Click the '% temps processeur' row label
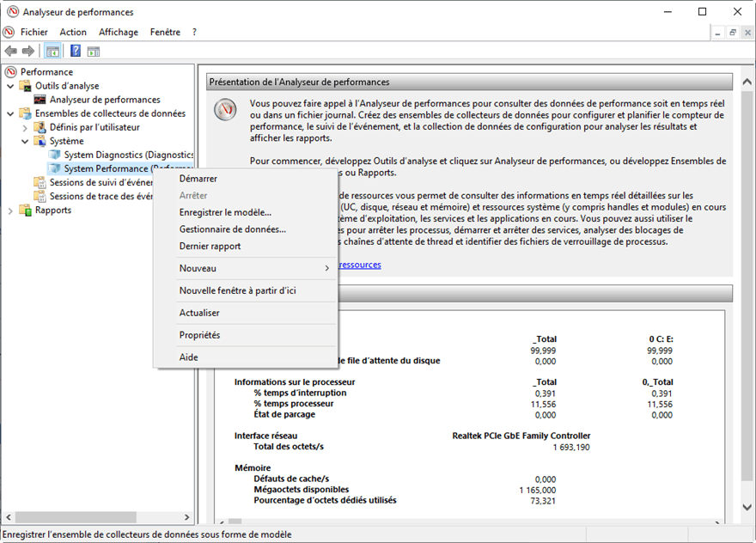This screenshot has height=543, width=756. pyautogui.click(x=294, y=404)
